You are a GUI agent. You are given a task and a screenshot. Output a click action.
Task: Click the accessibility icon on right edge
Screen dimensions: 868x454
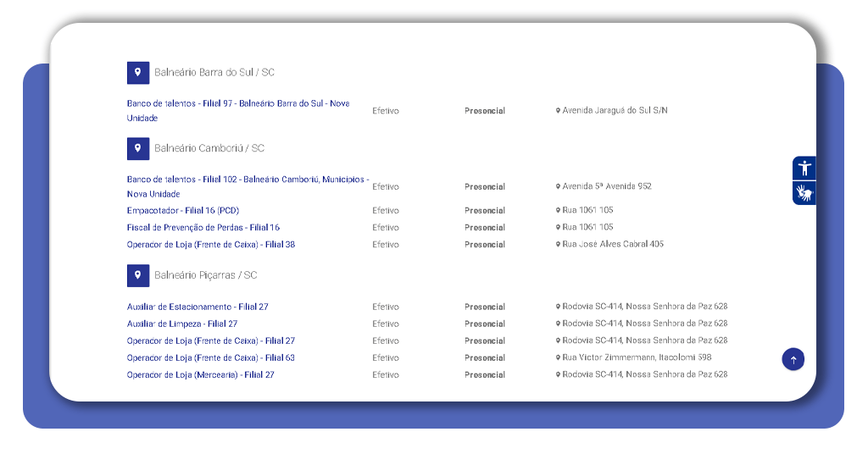click(804, 168)
